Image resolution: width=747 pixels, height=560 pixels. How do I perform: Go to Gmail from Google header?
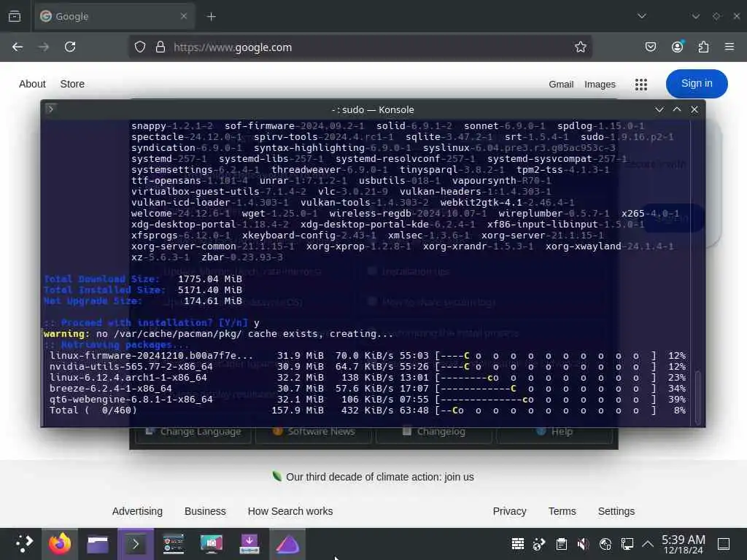[x=561, y=85]
